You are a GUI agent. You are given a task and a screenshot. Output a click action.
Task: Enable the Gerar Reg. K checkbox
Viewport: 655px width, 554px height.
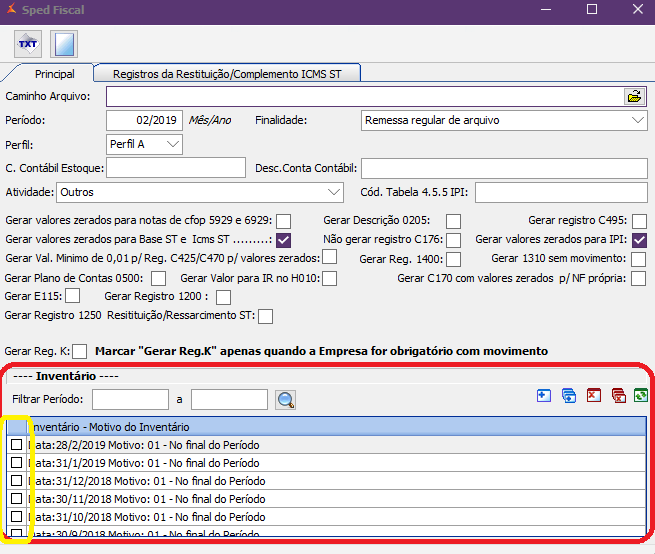pos(81,351)
